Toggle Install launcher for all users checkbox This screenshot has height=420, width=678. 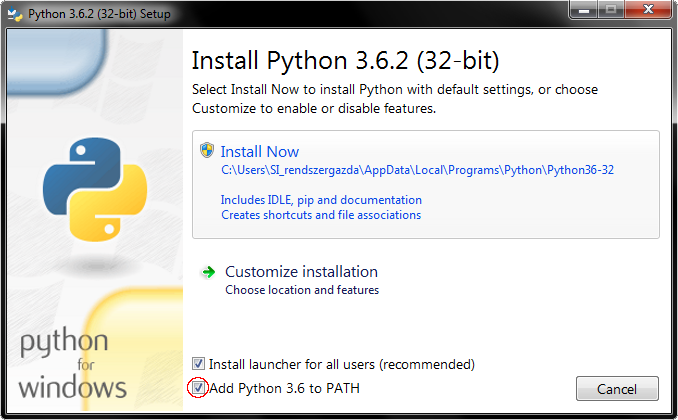pyautogui.click(x=198, y=363)
